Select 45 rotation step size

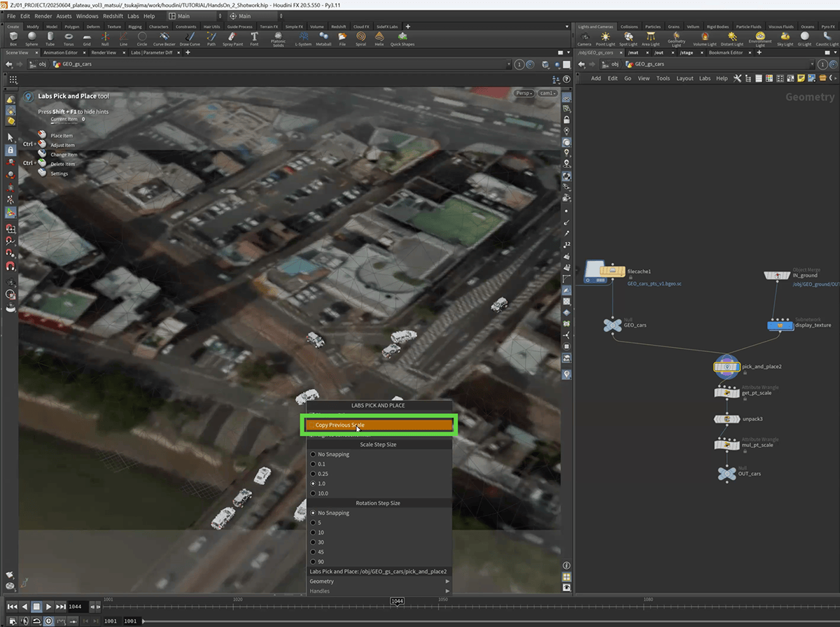click(x=321, y=552)
